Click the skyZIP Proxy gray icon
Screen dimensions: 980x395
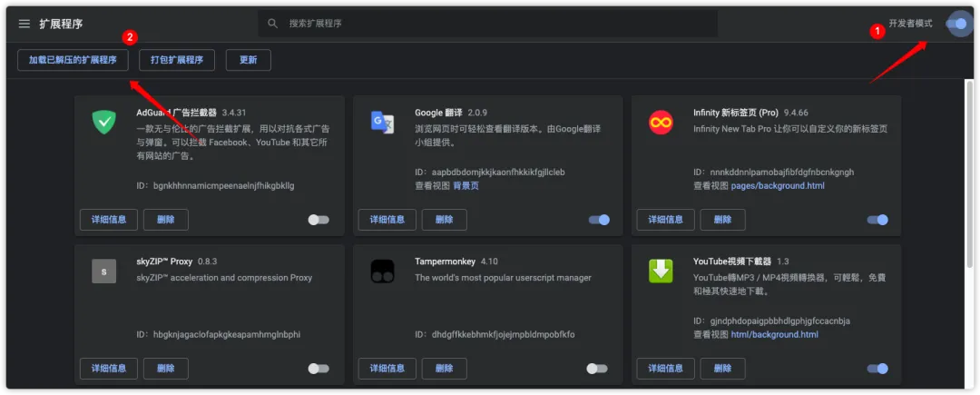[x=103, y=272]
